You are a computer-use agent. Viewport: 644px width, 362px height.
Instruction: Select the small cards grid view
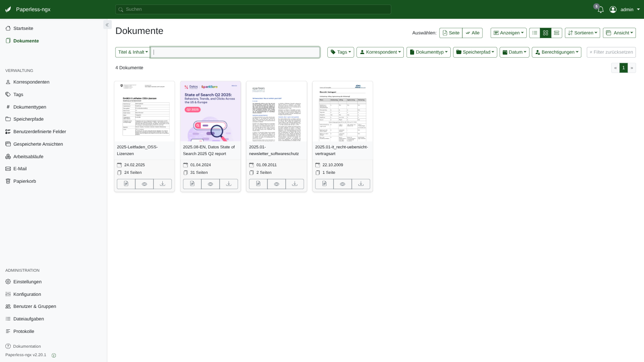(546, 33)
